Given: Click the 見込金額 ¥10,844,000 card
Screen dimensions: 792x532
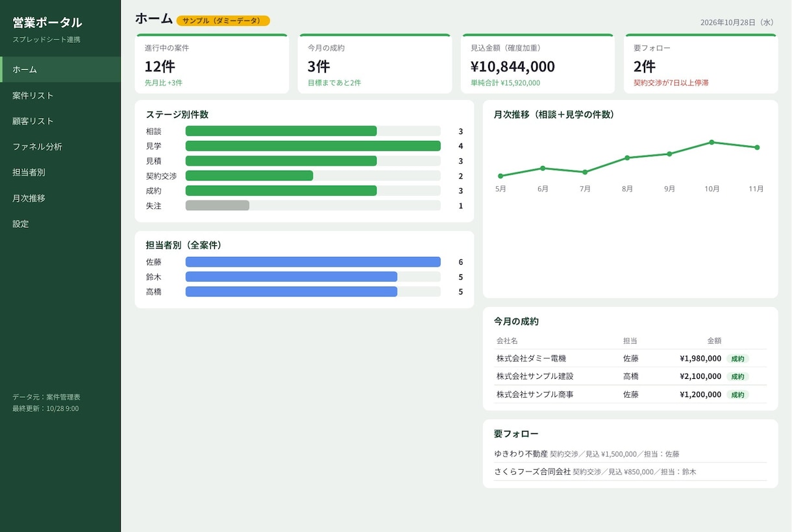Looking at the screenshot, I should pyautogui.click(x=538, y=64).
